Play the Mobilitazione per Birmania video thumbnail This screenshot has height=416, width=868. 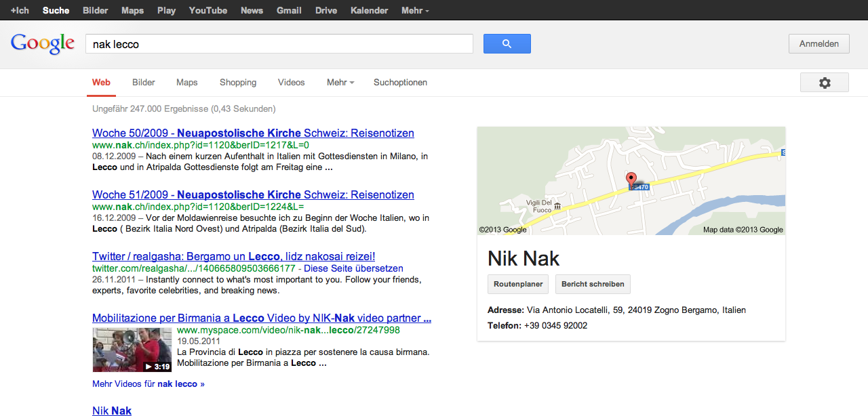tap(132, 350)
